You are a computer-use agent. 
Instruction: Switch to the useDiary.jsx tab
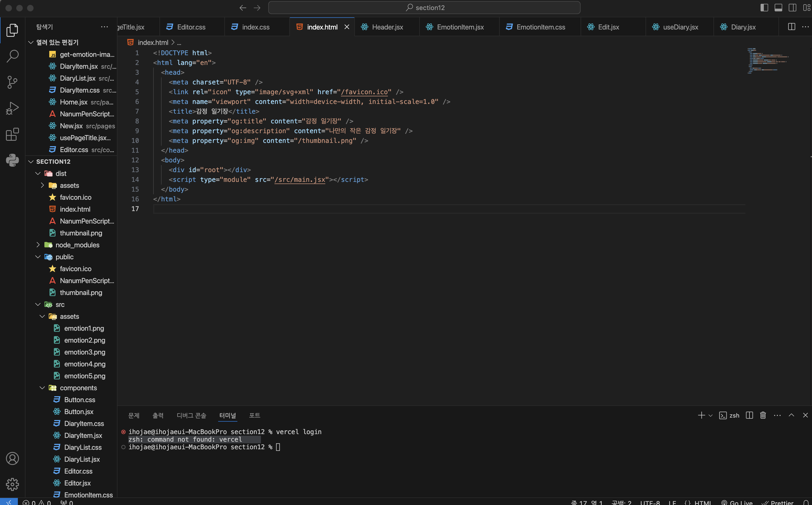[680, 27]
